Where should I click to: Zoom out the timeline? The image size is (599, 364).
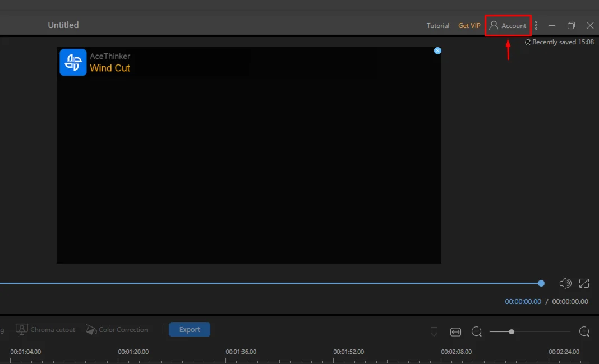(476, 331)
